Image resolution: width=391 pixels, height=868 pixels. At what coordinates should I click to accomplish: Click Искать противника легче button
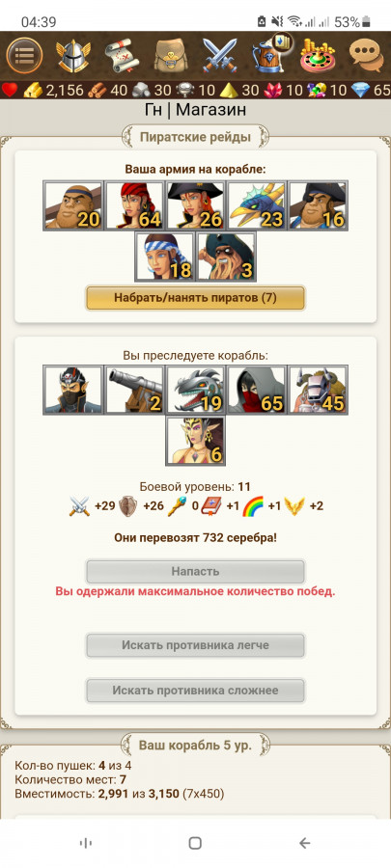(x=195, y=645)
